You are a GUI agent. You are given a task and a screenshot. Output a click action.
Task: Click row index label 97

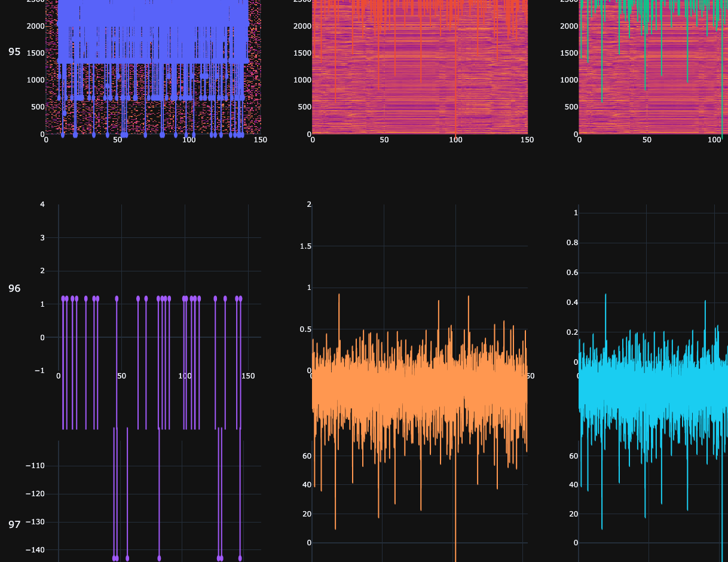click(14, 524)
